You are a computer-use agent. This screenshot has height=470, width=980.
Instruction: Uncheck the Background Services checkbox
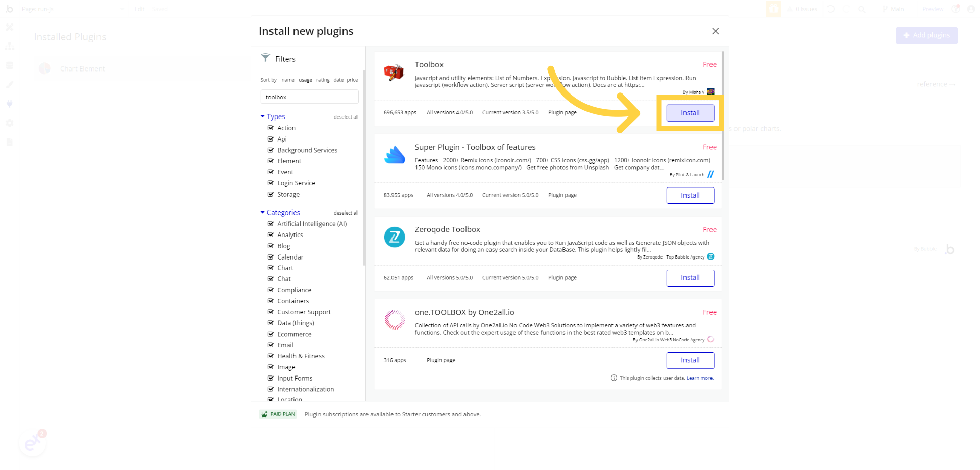271,150
